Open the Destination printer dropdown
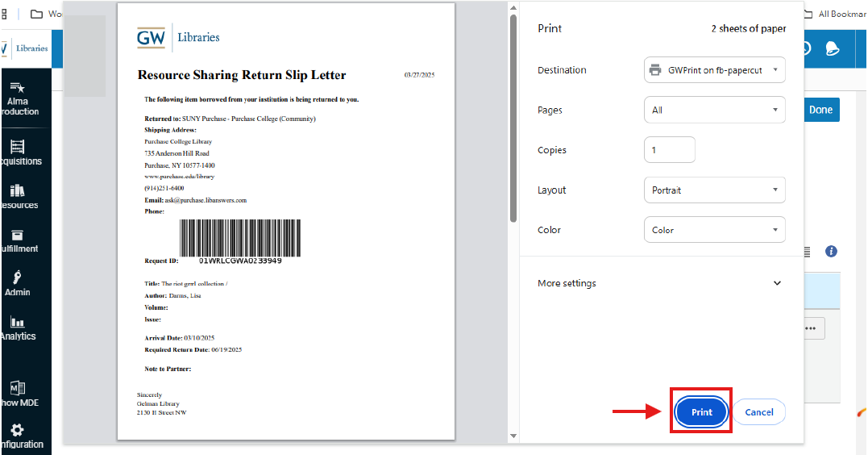Screen dimensions: 868x455 pyautogui.click(x=714, y=70)
